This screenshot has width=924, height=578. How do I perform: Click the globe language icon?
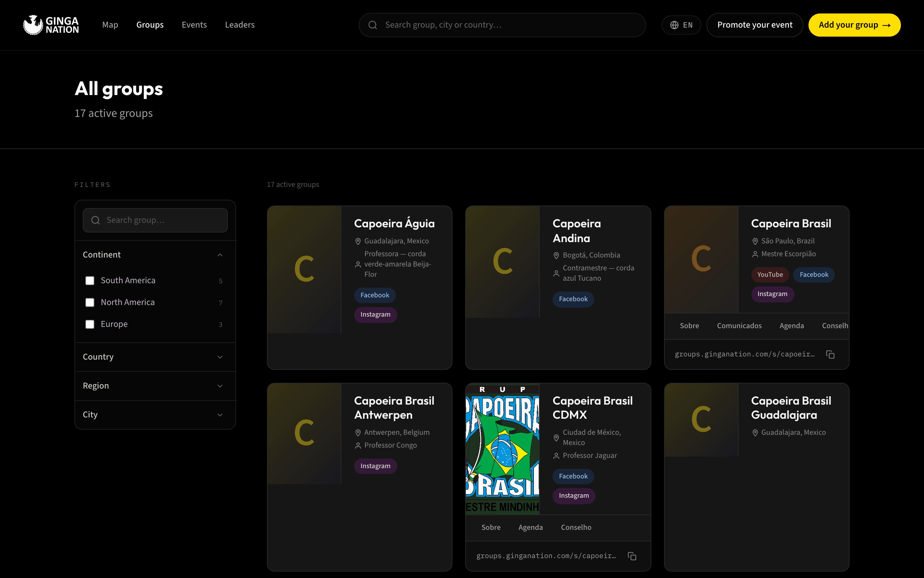pyautogui.click(x=674, y=25)
